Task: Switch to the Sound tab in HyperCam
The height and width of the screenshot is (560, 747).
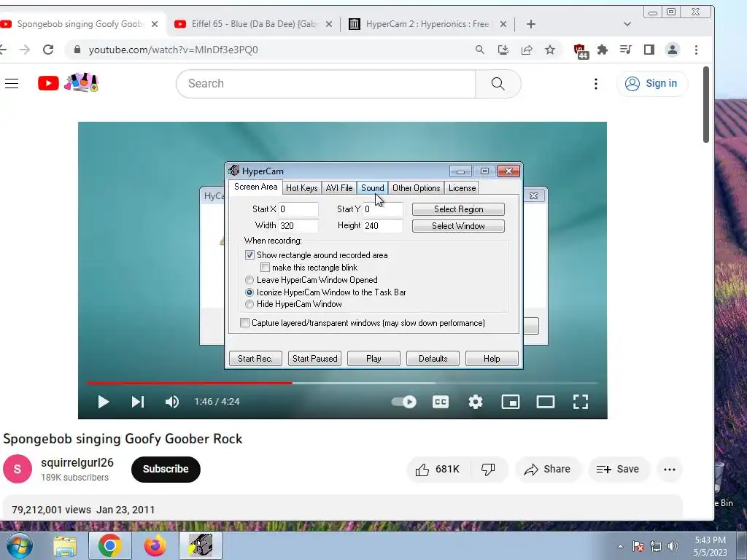Action: (372, 188)
